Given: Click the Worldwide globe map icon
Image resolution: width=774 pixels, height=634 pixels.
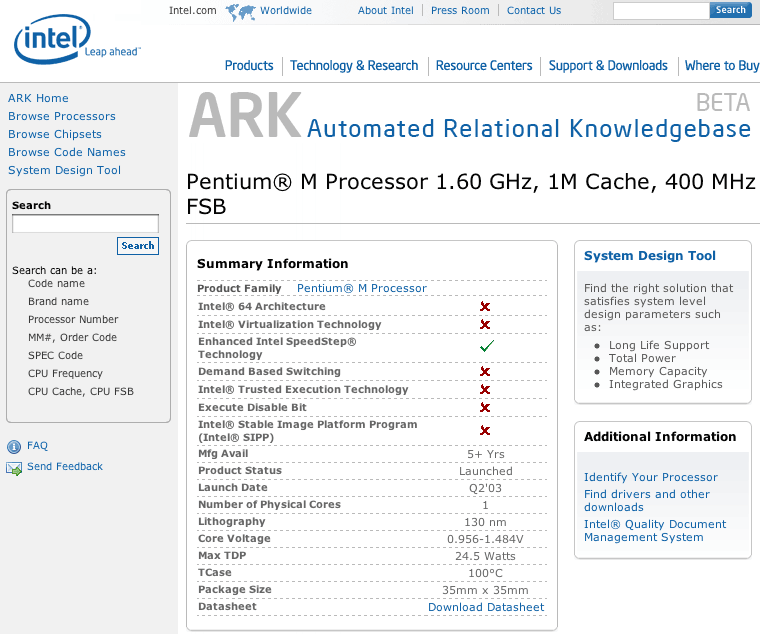Looking at the screenshot, I should (240, 12).
